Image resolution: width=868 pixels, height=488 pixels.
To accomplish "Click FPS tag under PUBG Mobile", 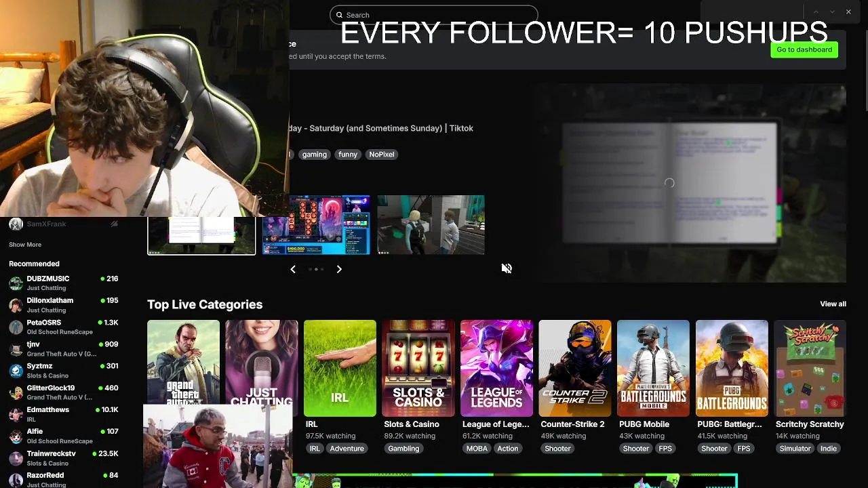I will tap(665, 449).
